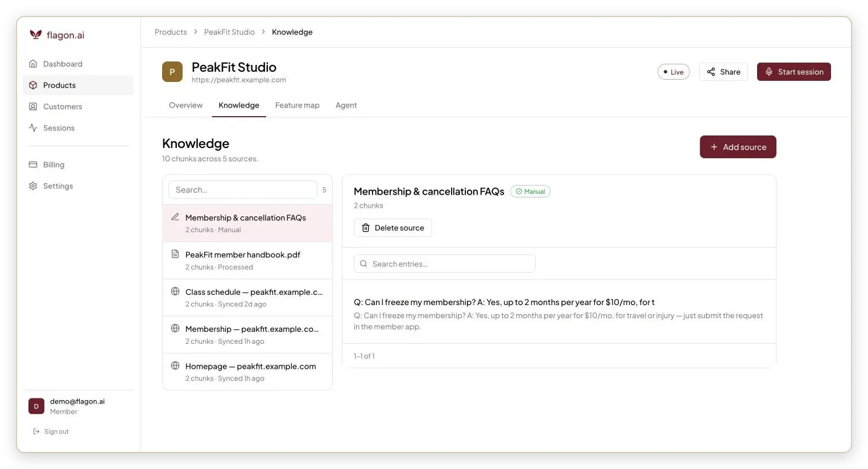Select the Membership — peakfit.example.co… source
The image size is (868, 469).
click(x=247, y=335)
